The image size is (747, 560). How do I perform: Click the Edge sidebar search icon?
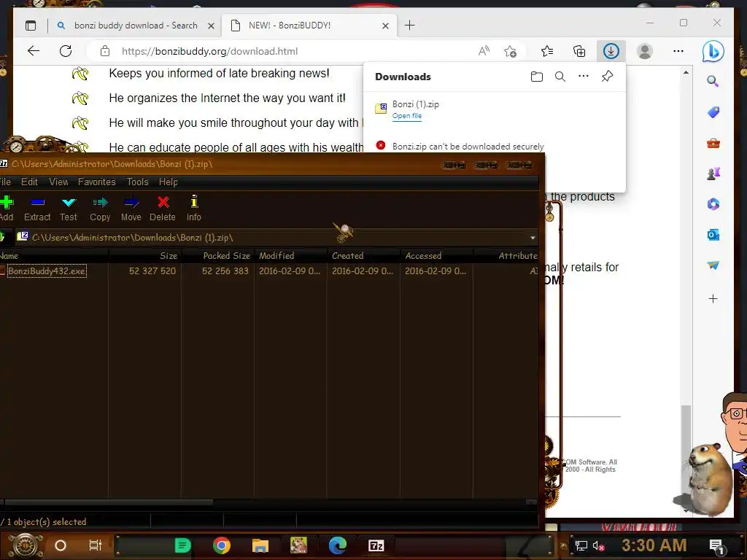pyautogui.click(x=713, y=81)
